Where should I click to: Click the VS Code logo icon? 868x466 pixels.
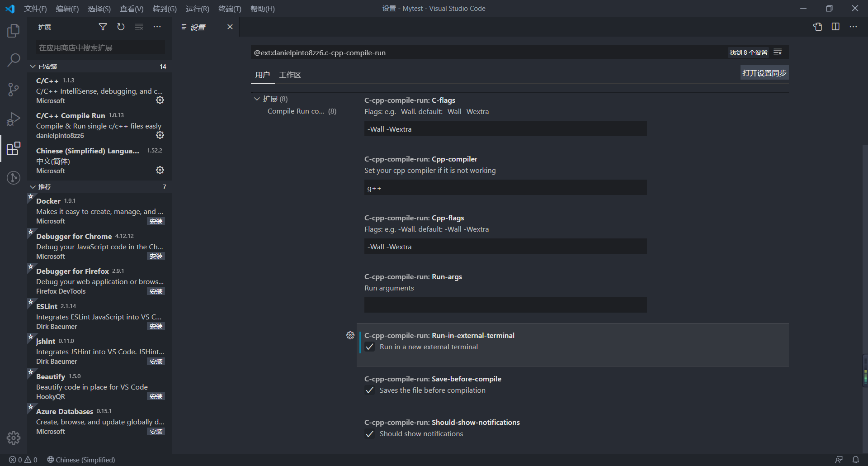[10, 9]
